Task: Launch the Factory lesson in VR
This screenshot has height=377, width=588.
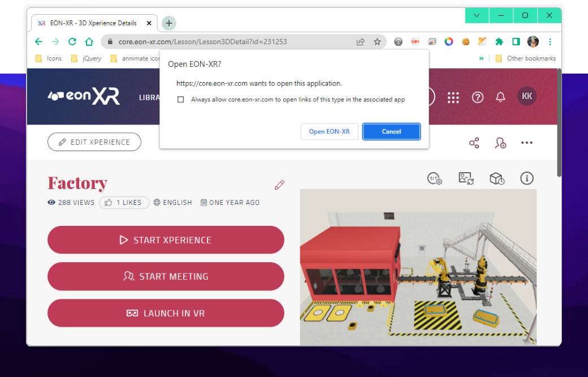Action: click(x=166, y=313)
